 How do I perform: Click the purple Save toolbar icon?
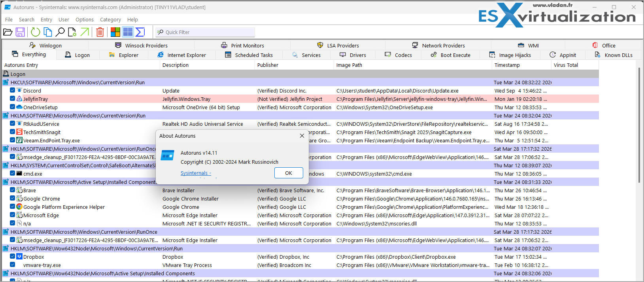(20, 32)
